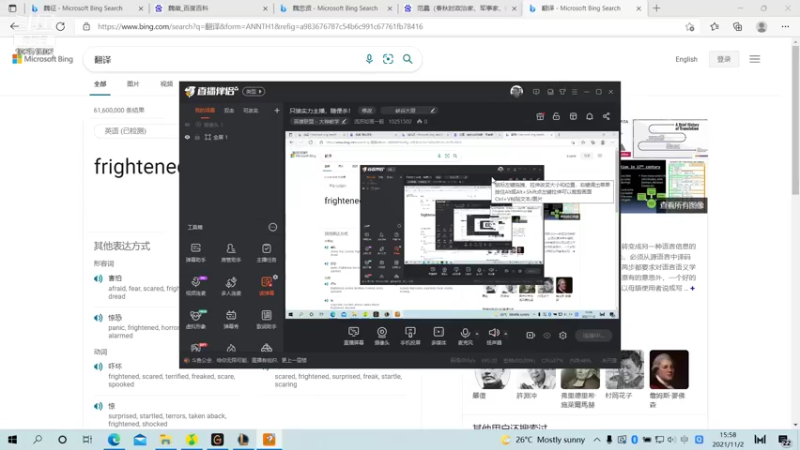Screen dimensions: 800x450
Task: Play pronunciation for 惊恐
Action: coord(98,318)
